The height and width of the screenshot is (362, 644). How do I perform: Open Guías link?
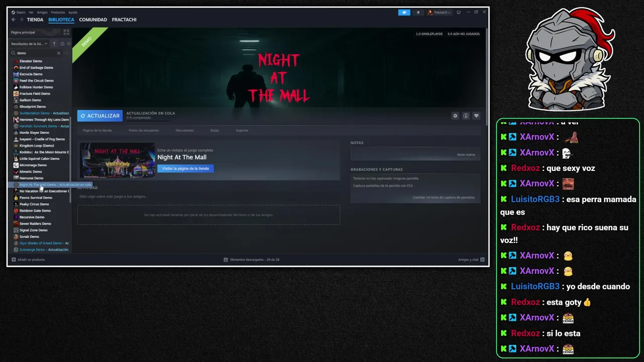214,130
